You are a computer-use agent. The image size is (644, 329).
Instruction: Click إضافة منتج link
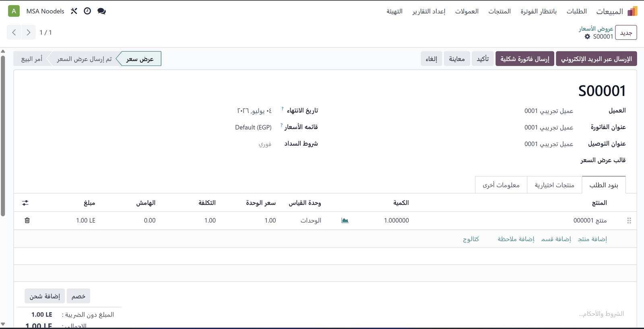point(592,239)
